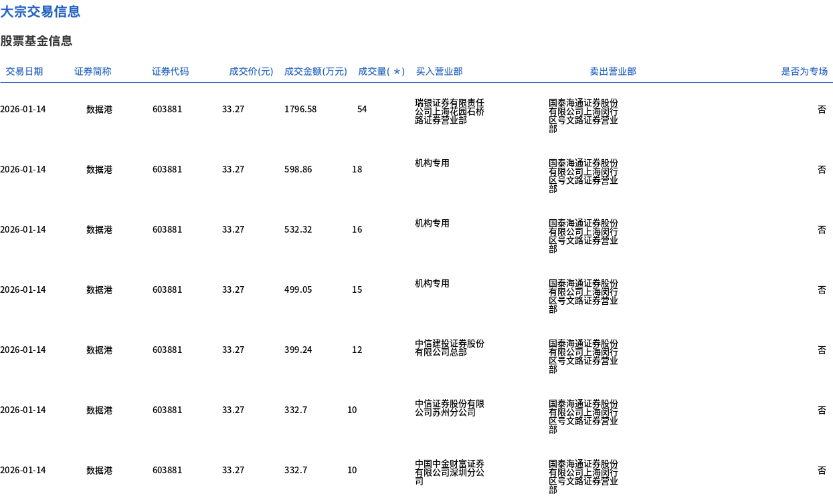This screenshot has height=504, width=833.
Task: Click code 603881 in the 532.32 row
Action: click(x=167, y=229)
